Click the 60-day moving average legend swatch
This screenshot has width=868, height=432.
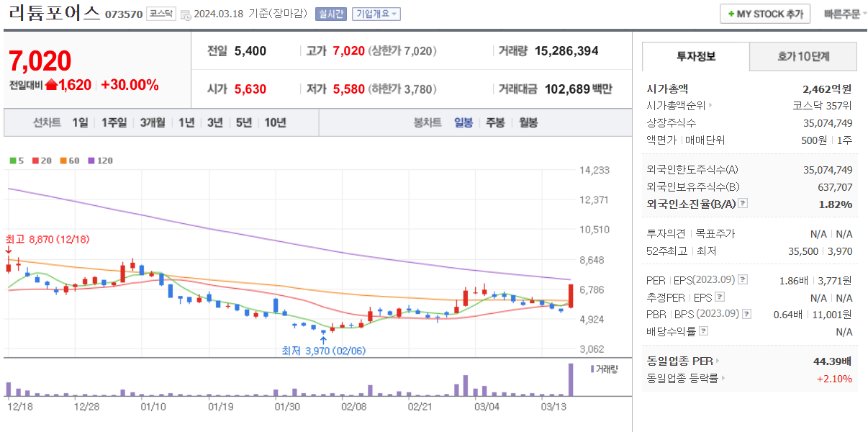63,161
